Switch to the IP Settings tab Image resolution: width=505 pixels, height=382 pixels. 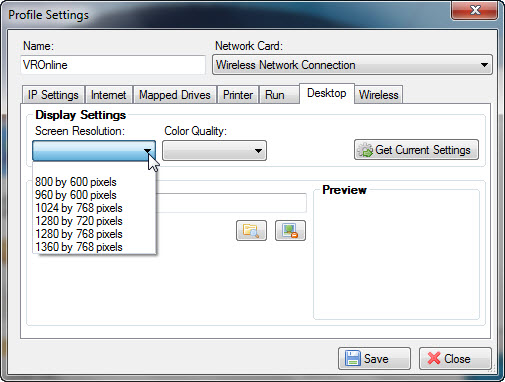(53, 95)
